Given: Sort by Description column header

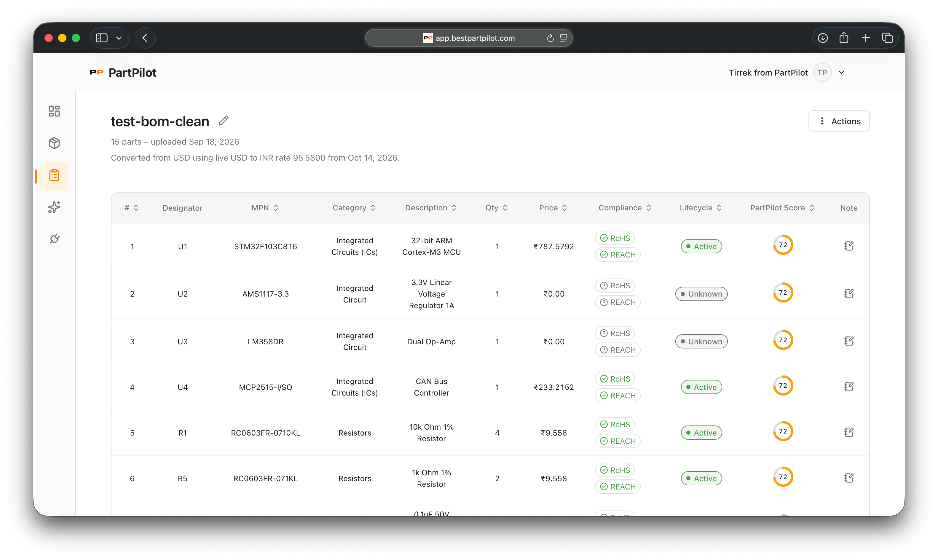Looking at the screenshot, I should (431, 208).
